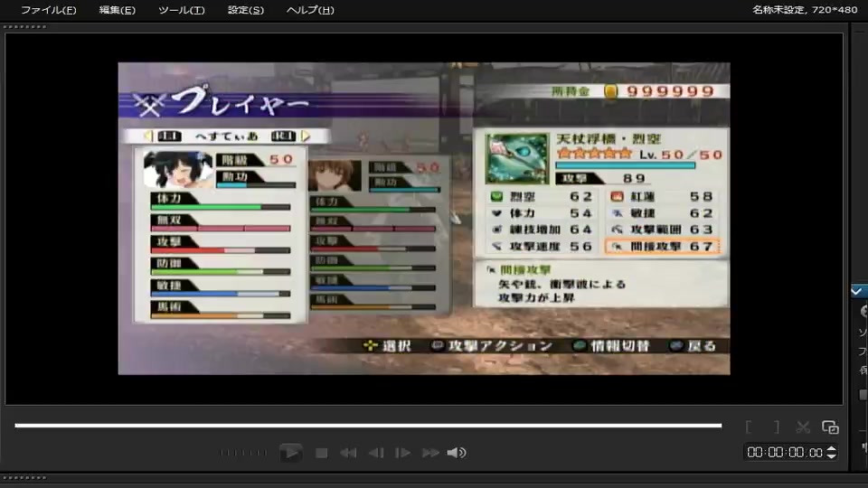The width and height of the screenshot is (868, 488).
Task: Click the Stop playback button
Action: [321, 453]
